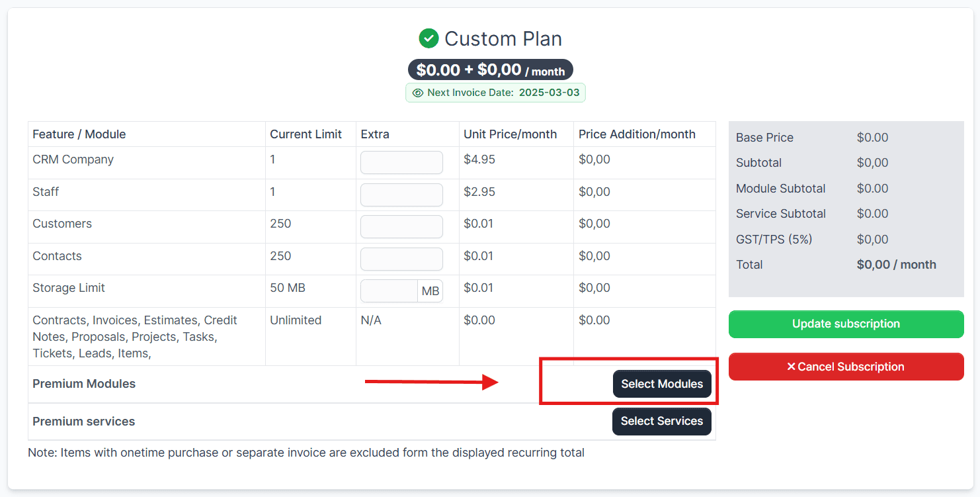Click the Next Invoice Date badge
The width and height of the screenshot is (980, 497).
point(495,93)
